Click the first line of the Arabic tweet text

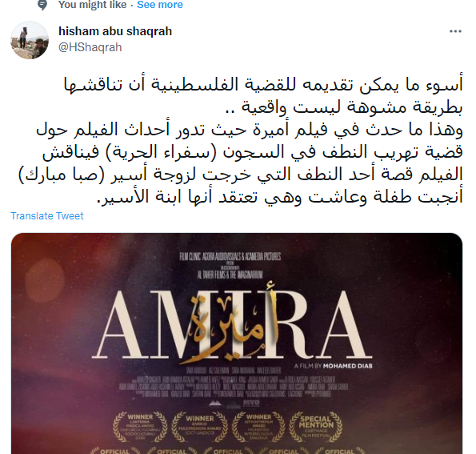click(263, 84)
